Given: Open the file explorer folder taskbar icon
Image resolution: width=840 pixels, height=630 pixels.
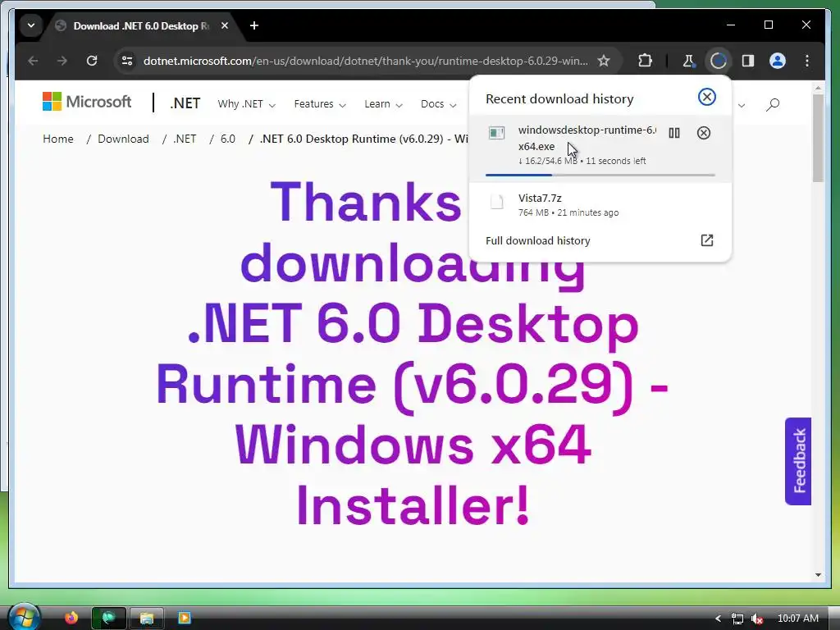Looking at the screenshot, I should coord(147,619).
